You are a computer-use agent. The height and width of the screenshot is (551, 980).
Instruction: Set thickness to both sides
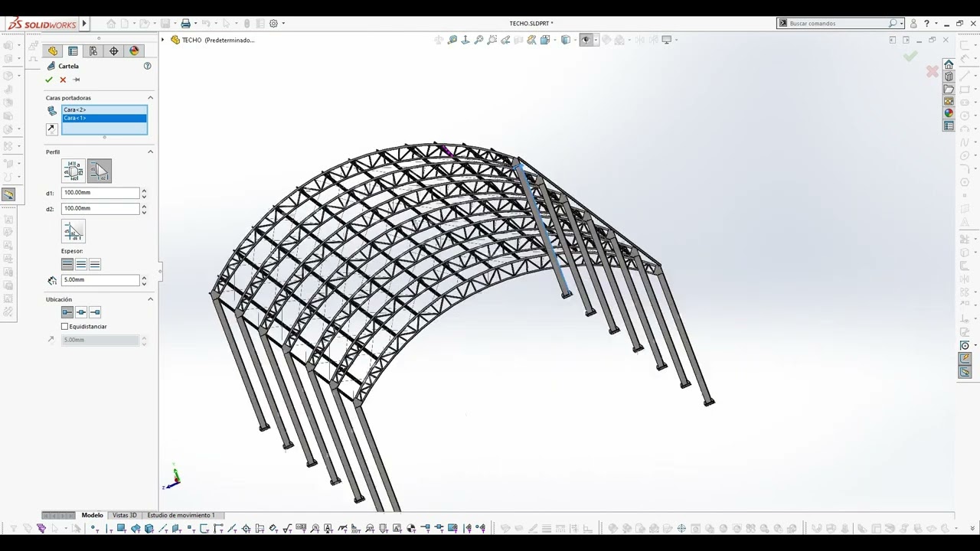[81, 264]
